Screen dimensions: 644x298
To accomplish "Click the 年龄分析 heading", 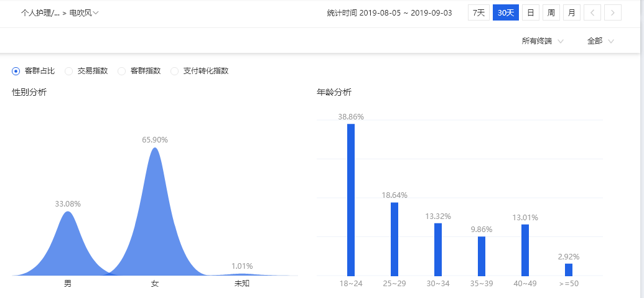I will (334, 92).
